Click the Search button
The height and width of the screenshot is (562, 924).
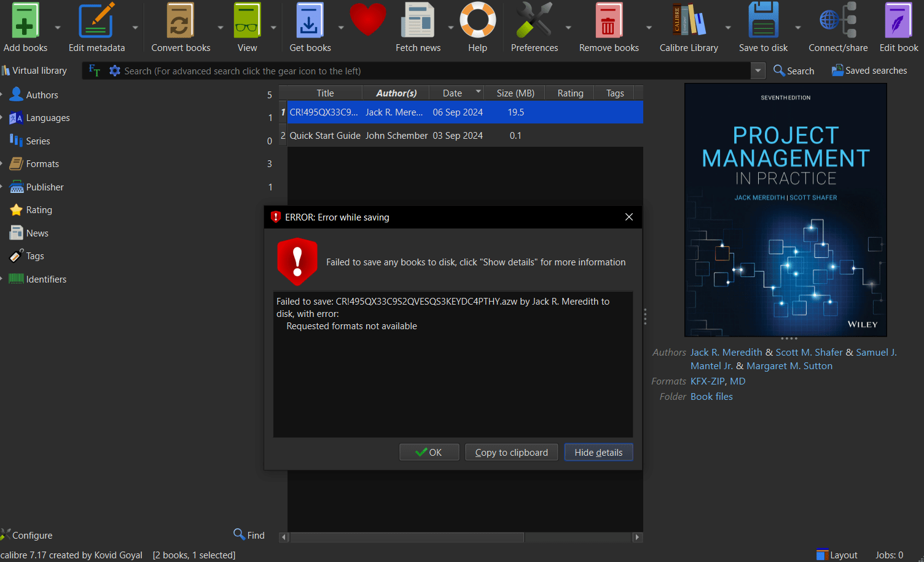point(794,71)
